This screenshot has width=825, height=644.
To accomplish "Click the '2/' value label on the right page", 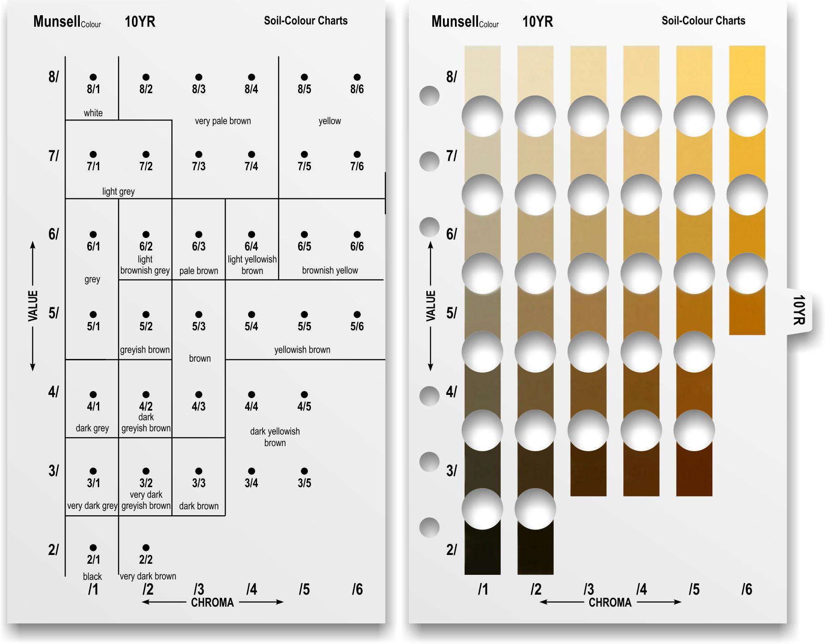I will click(x=452, y=550).
